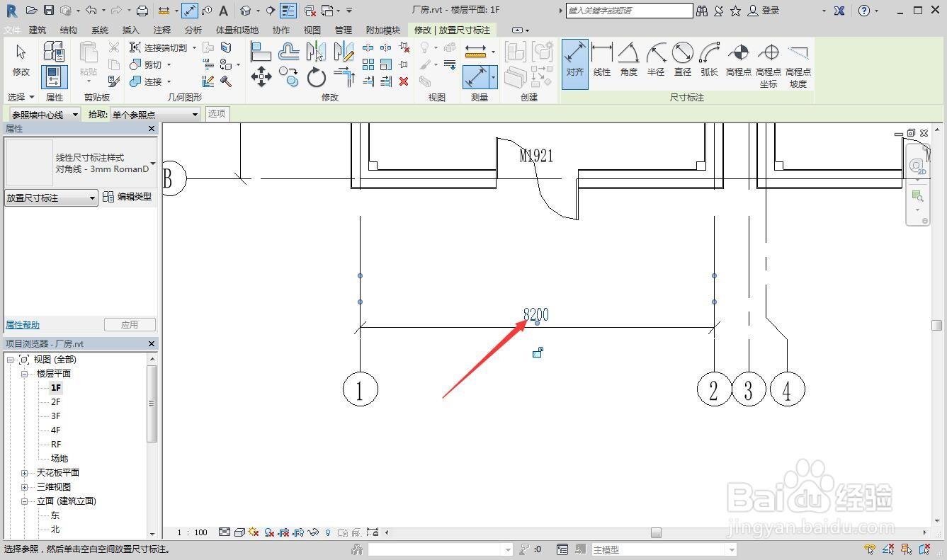This screenshot has width=947, height=560.
Task: Click the Join (连接) geometry tool
Action: tap(146, 81)
